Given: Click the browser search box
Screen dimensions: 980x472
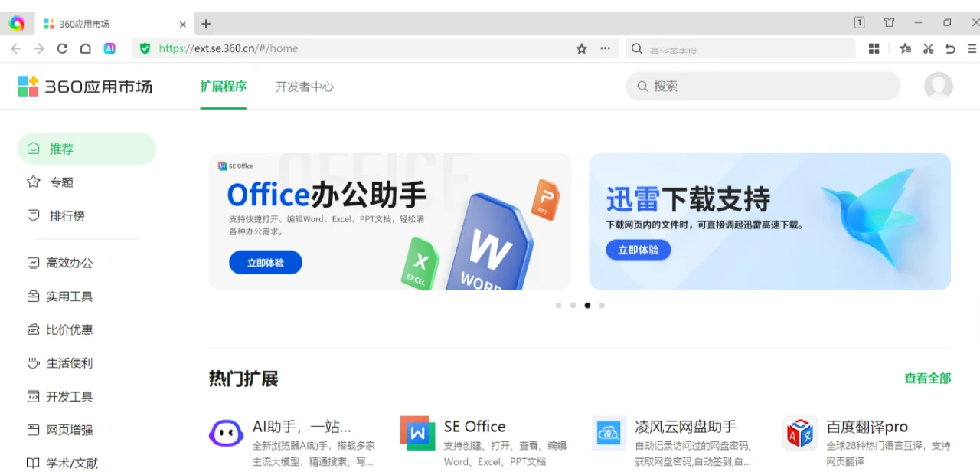Looking at the screenshot, I should (x=740, y=48).
